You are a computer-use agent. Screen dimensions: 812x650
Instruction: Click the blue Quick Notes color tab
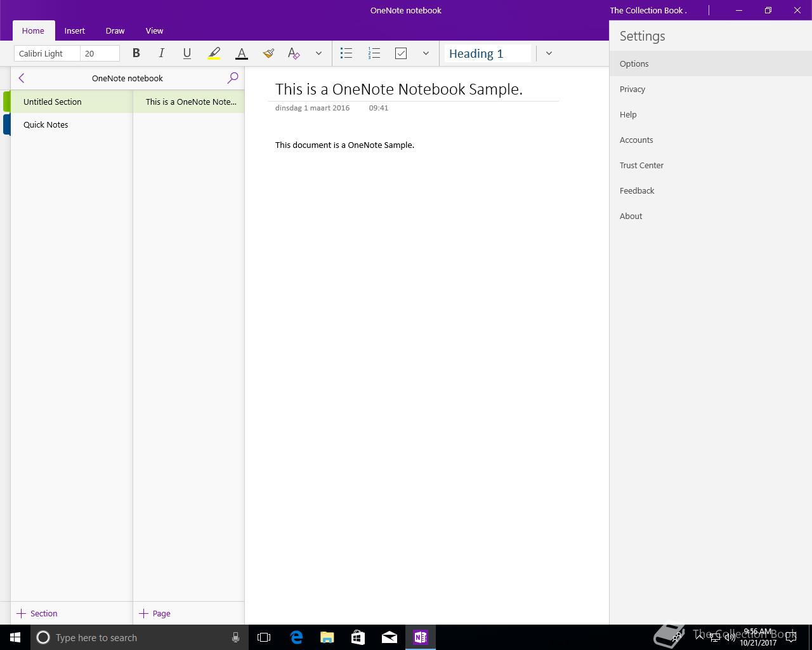6,124
